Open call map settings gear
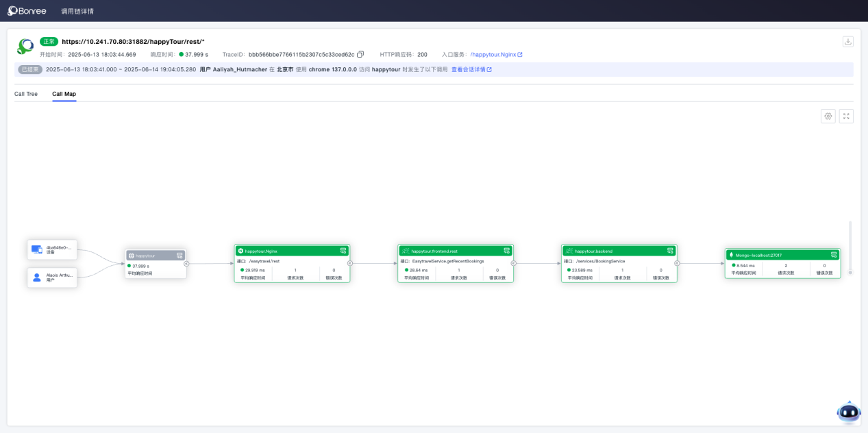The width and height of the screenshot is (868, 433). coord(828,116)
